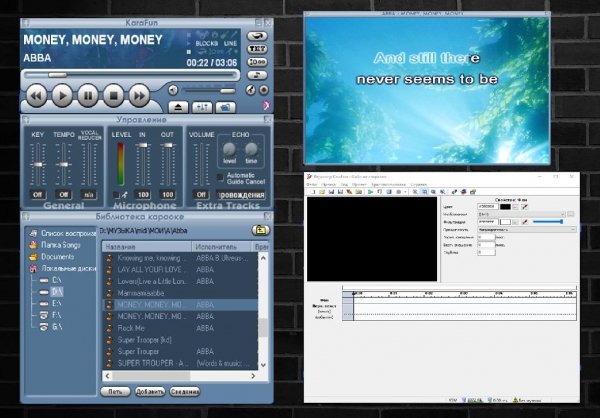Click the KEY slider handle
The height and width of the screenshot is (418, 600).
tap(38, 165)
